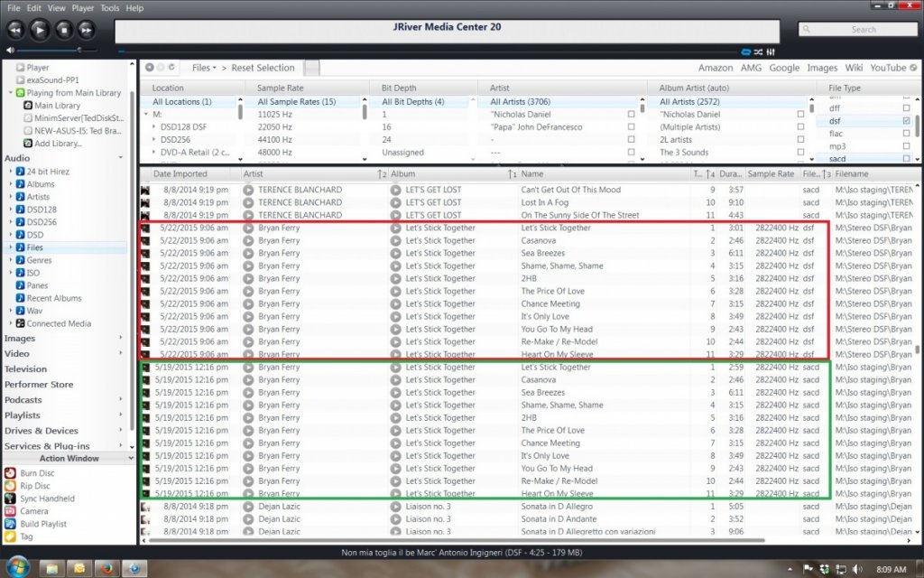This screenshot has width=924, height=578.
Task: Collapse the M: drive location node
Action: coord(146,115)
